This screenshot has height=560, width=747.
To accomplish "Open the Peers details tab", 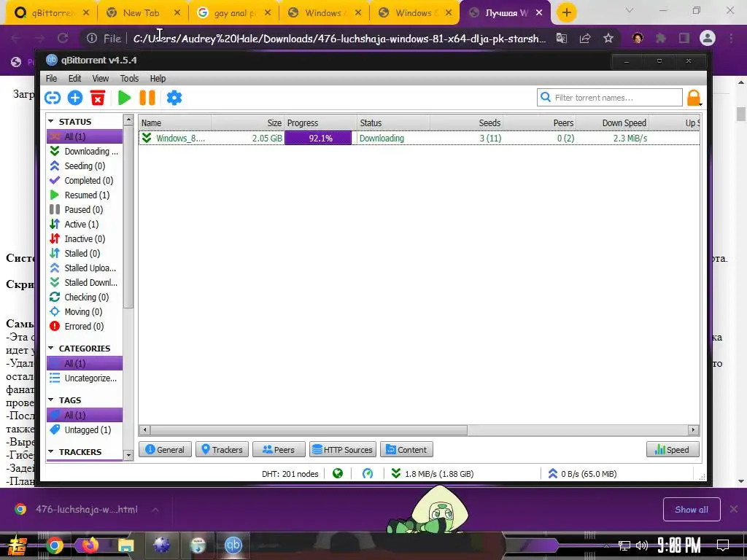I will click(279, 449).
